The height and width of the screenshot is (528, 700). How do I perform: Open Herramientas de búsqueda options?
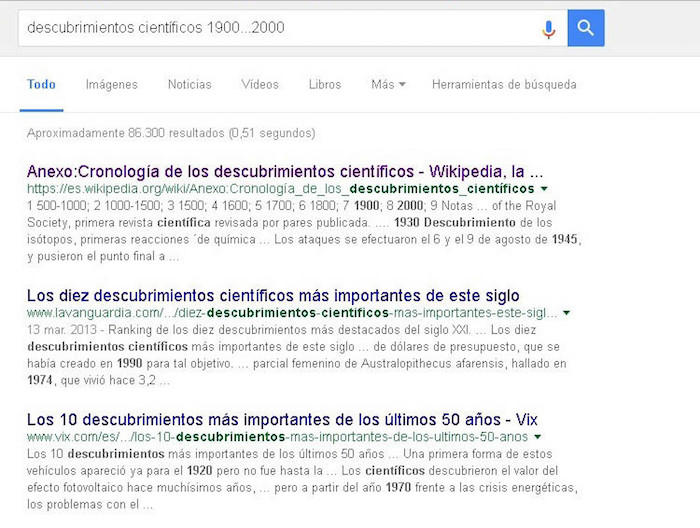point(504,85)
